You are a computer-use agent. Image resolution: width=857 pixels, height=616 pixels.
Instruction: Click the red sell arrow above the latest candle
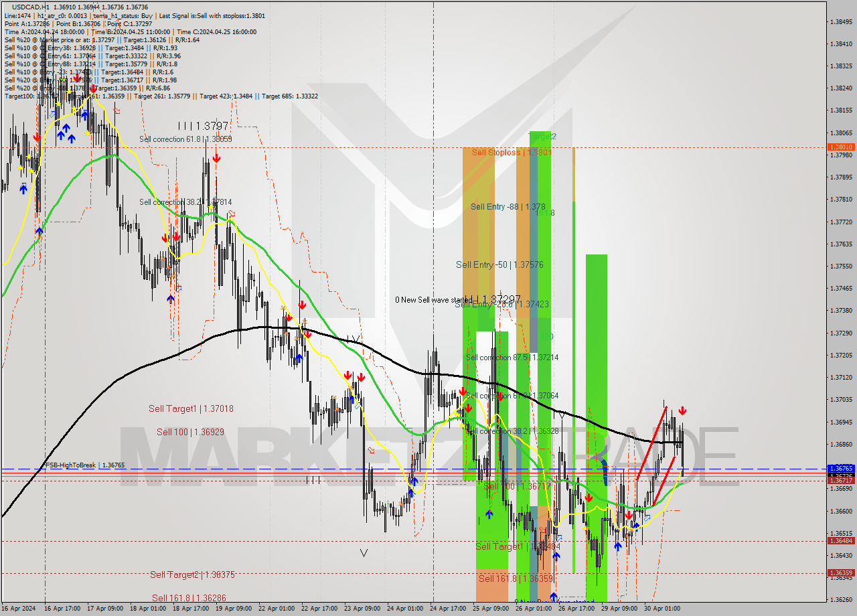(682, 410)
